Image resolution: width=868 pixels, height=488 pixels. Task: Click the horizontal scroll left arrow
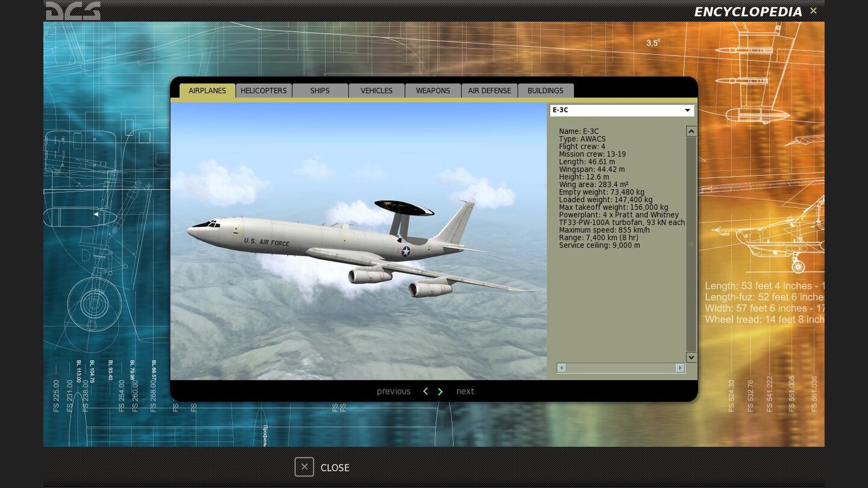pos(561,368)
